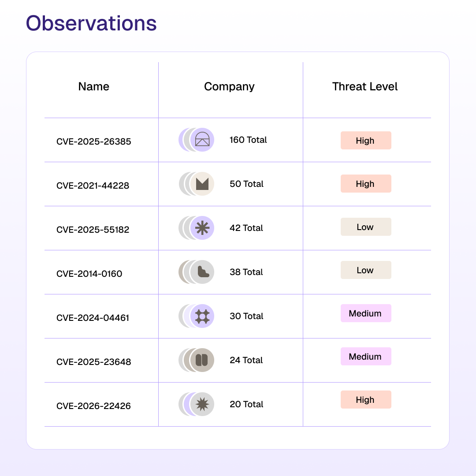The image size is (476, 476).
Task: Click the starburst company icon beside 20 Total
Action: (x=202, y=404)
